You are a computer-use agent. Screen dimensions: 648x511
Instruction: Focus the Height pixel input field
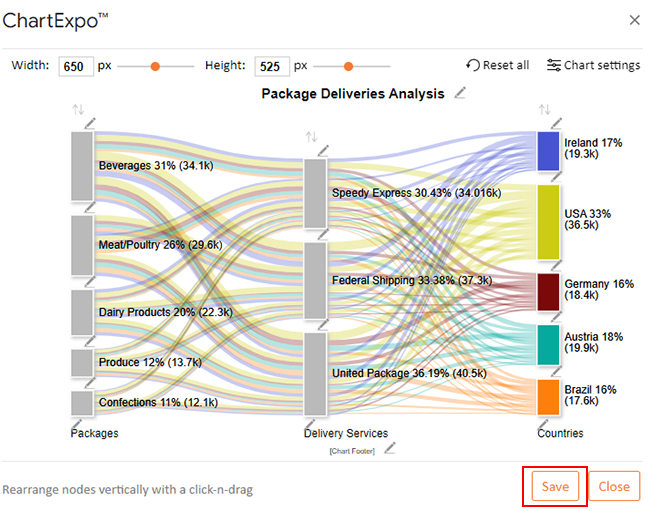[272, 66]
